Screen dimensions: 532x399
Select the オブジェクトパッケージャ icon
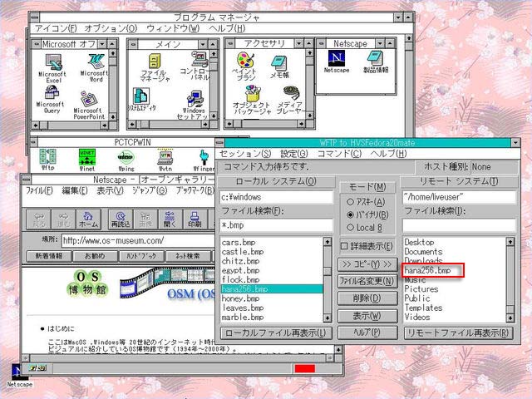tap(252, 100)
